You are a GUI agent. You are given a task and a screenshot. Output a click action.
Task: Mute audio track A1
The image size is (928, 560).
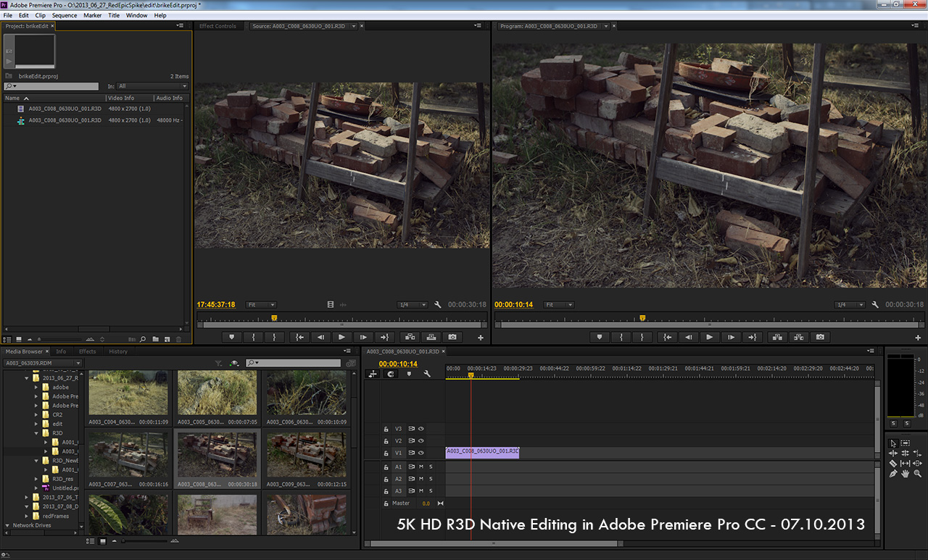pos(421,467)
